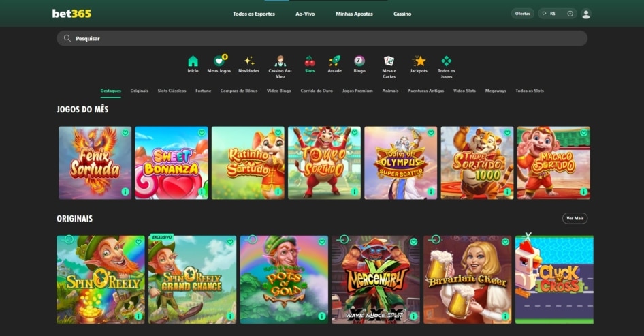Click the search magnifier icon
The width and height of the screenshot is (644, 336).
[67, 38]
